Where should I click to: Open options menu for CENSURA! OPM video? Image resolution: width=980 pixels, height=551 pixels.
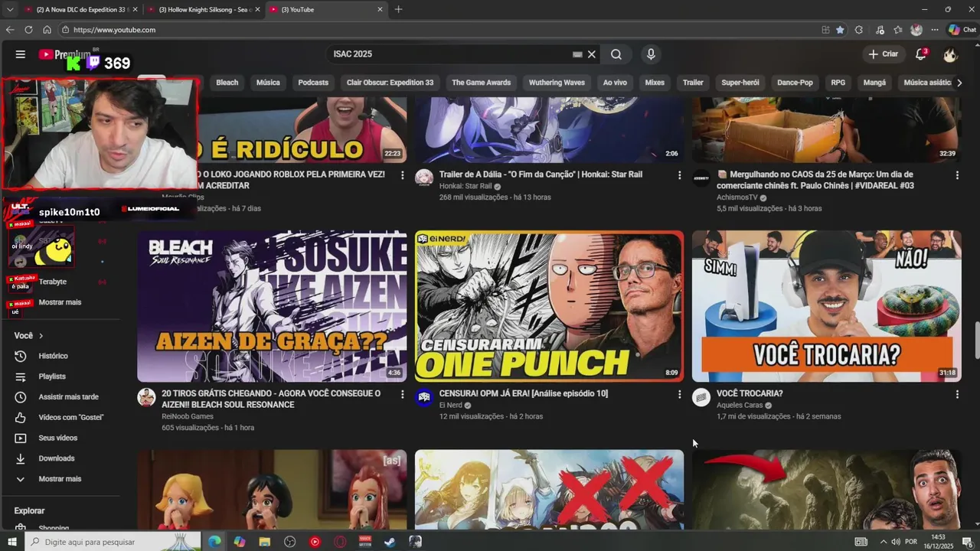(679, 394)
